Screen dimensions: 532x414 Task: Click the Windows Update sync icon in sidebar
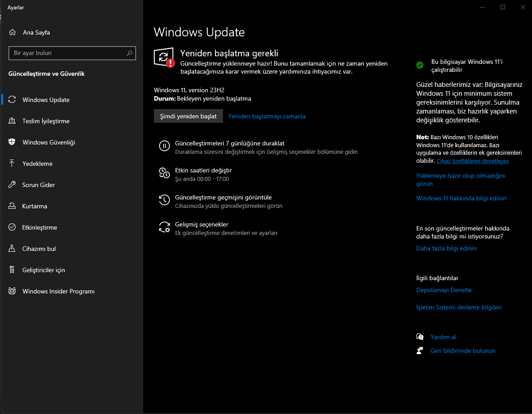[12, 100]
